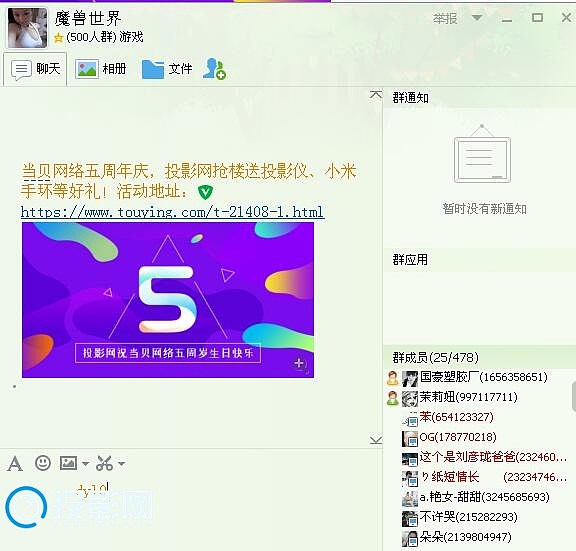Click the avatar of 不许哭
Screen dimensions: 576x551
[x=410, y=519]
